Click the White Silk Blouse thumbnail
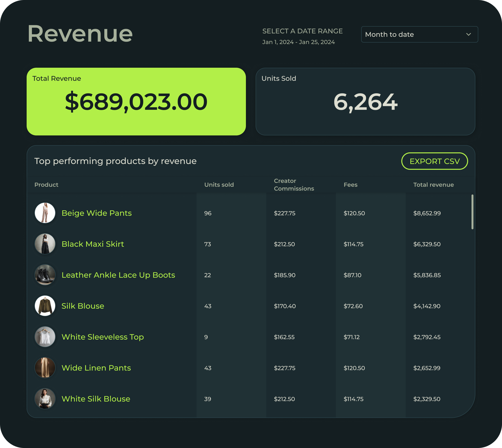Image resolution: width=502 pixels, height=448 pixels. tap(45, 399)
